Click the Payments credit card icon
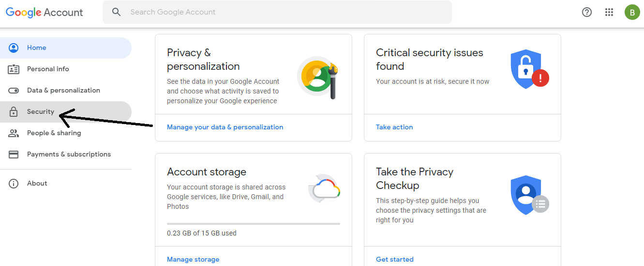Screen dimensions: 644x266 (14, 154)
